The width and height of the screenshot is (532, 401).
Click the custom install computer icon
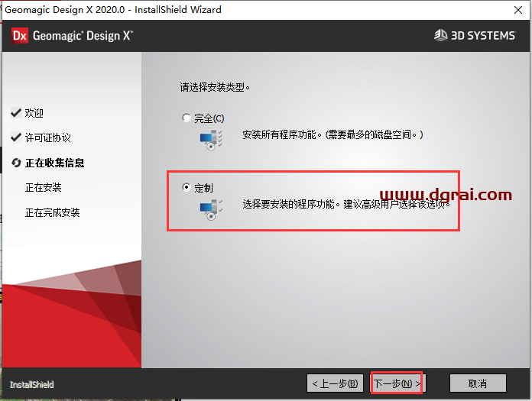click(211, 209)
